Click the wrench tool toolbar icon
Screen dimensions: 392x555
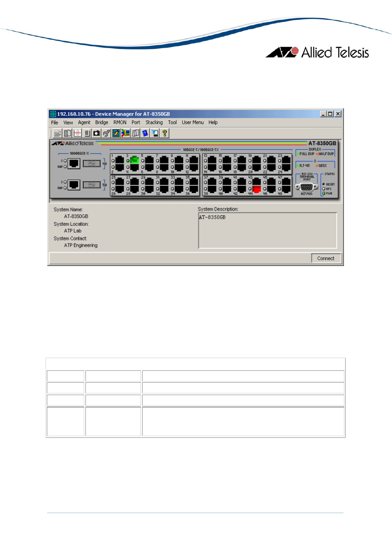point(106,133)
